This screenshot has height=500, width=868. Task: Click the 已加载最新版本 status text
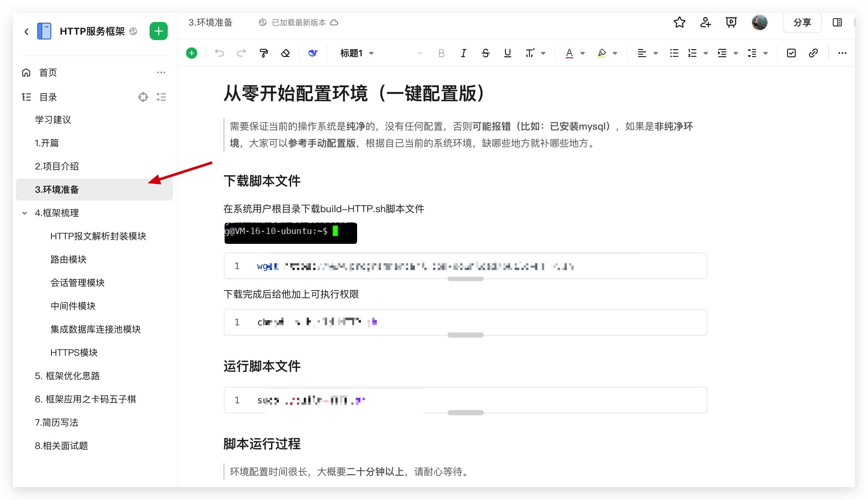coord(299,23)
